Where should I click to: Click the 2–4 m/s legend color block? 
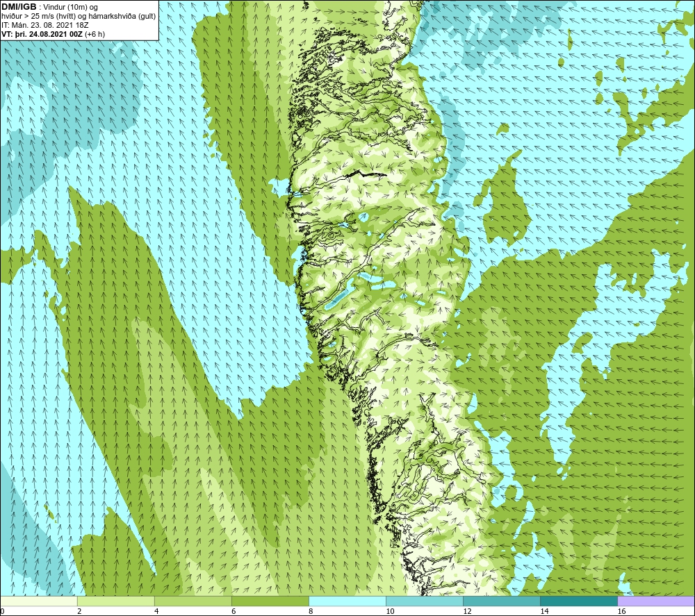[x=115, y=601]
